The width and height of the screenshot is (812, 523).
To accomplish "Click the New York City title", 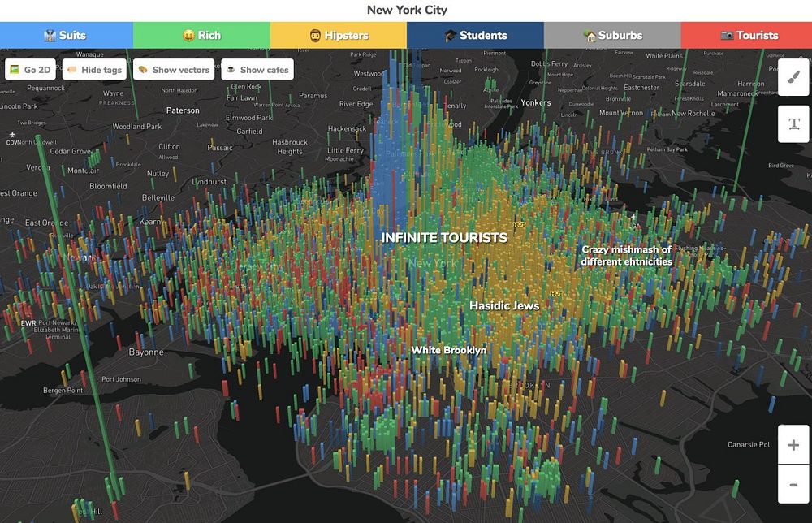I will 407,10.
